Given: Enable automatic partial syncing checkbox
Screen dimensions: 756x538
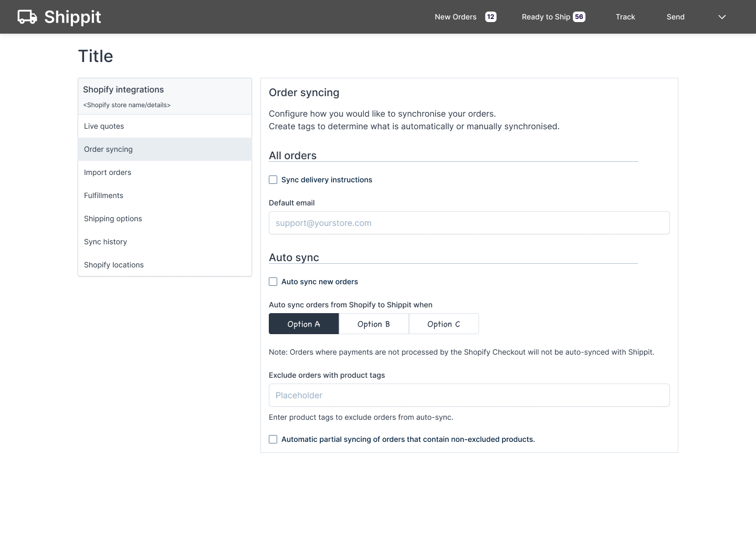Looking at the screenshot, I should 273,439.
